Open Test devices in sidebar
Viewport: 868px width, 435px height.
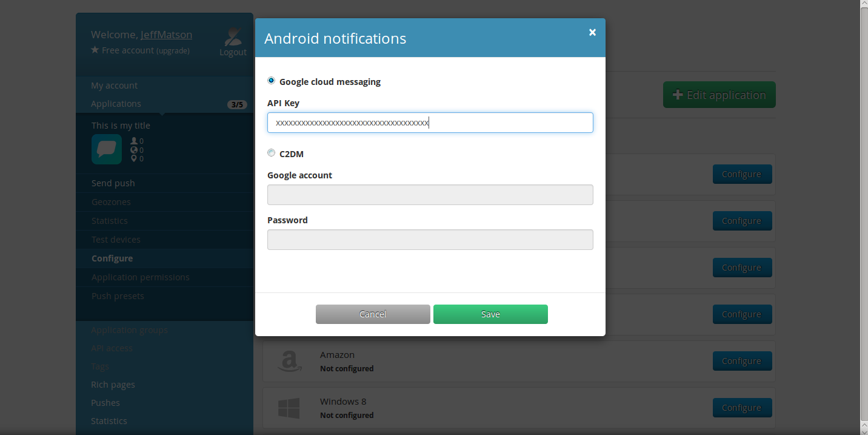point(116,240)
